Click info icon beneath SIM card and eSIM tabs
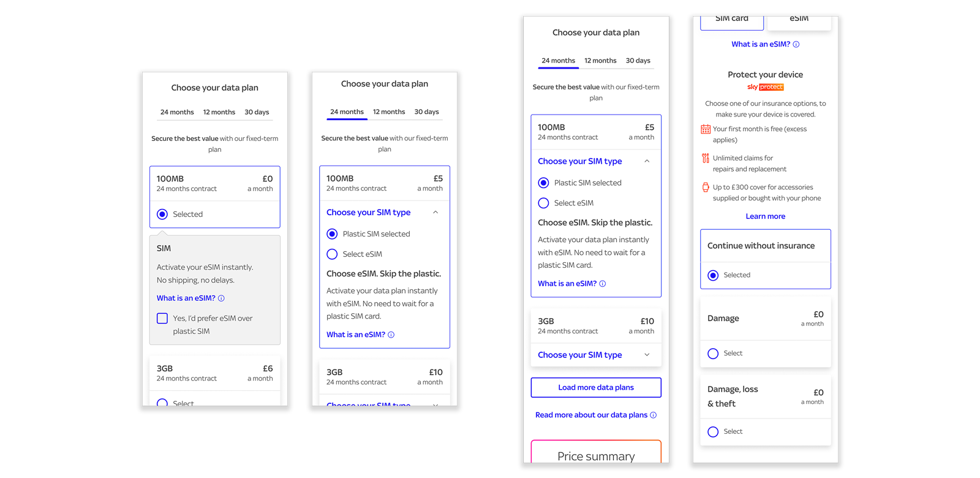This screenshot has height=478, width=980. (796, 44)
